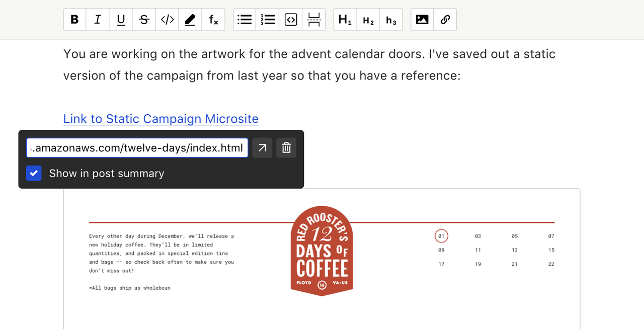644x329 pixels.
Task: Select calendar day 15 in the preview
Action: pos(551,250)
